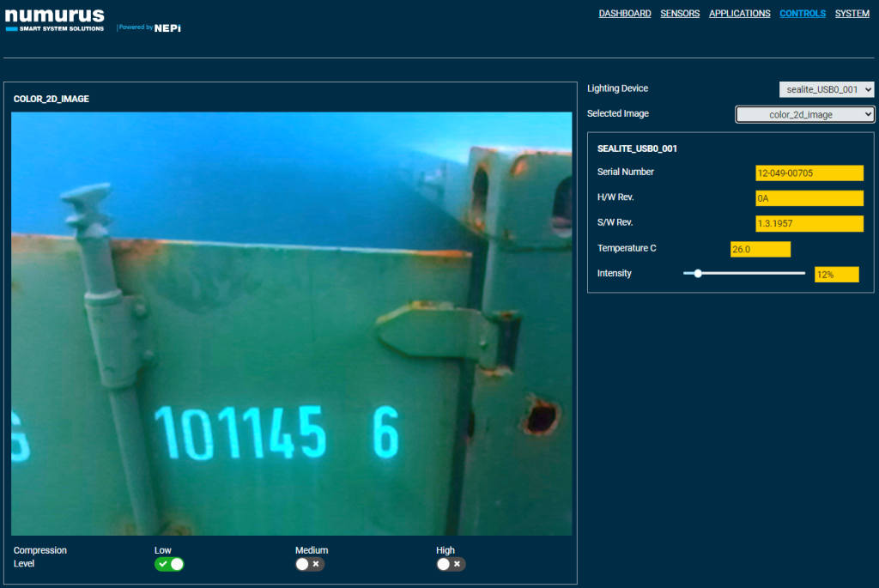Click the Intensity percentage field
Viewport: 879px width, 588px height.
836,275
